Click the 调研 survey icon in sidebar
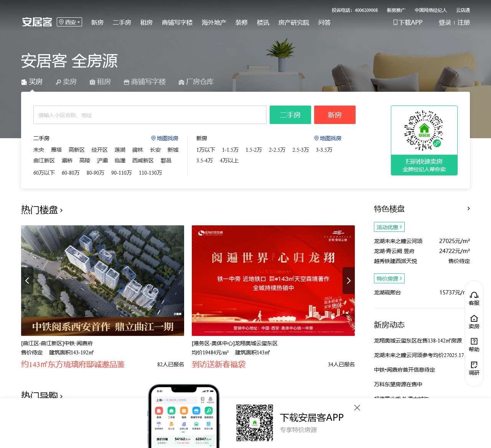Viewport: 491px width, 448px height. 474,368
